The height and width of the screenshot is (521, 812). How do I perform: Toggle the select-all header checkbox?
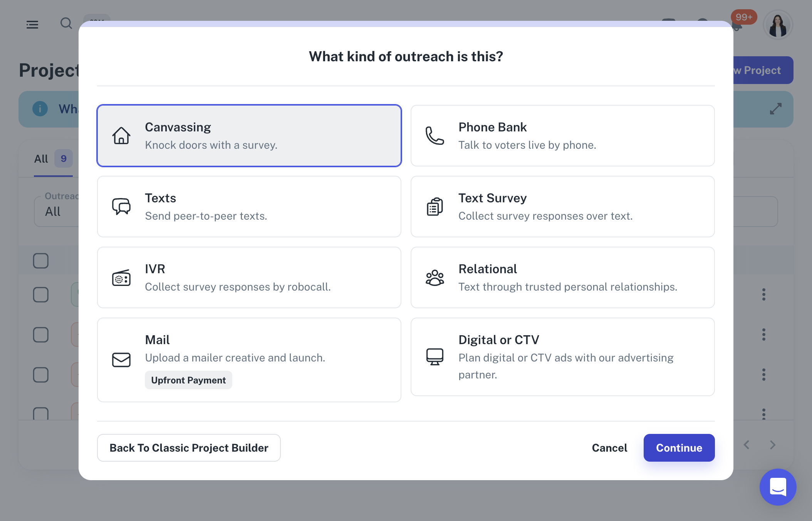[x=41, y=261]
